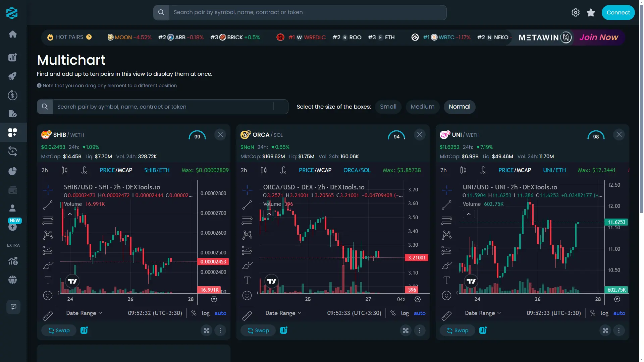This screenshot has width=644, height=362.
Task: Open indicators fx on ORCA chart
Action: coord(283,170)
